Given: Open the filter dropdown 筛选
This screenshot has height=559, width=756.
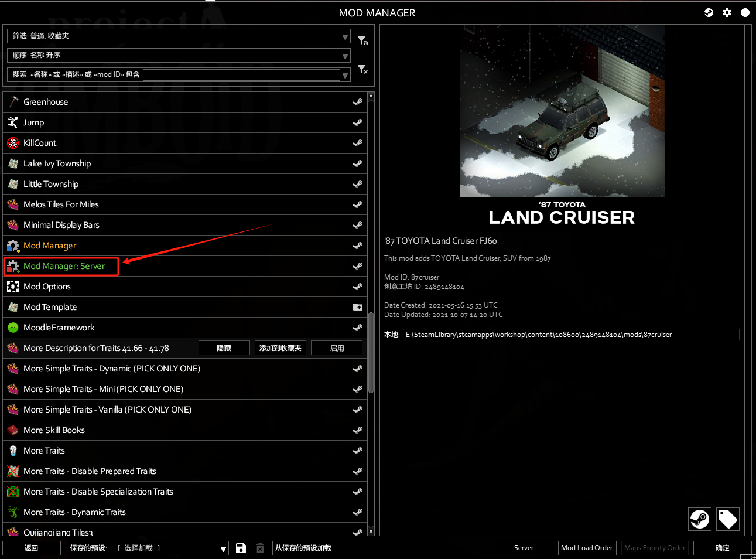Looking at the screenshot, I should click(x=179, y=36).
